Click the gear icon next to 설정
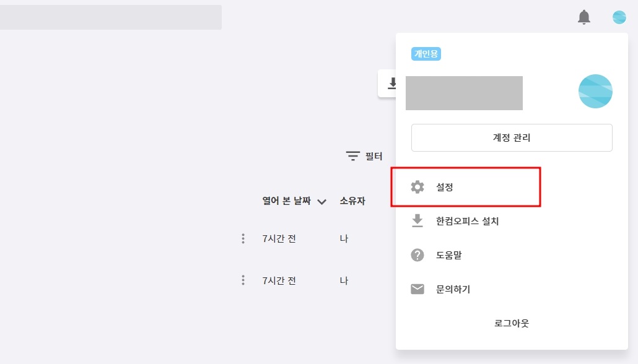Viewport: 638px width, 364px height. [x=417, y=187]
